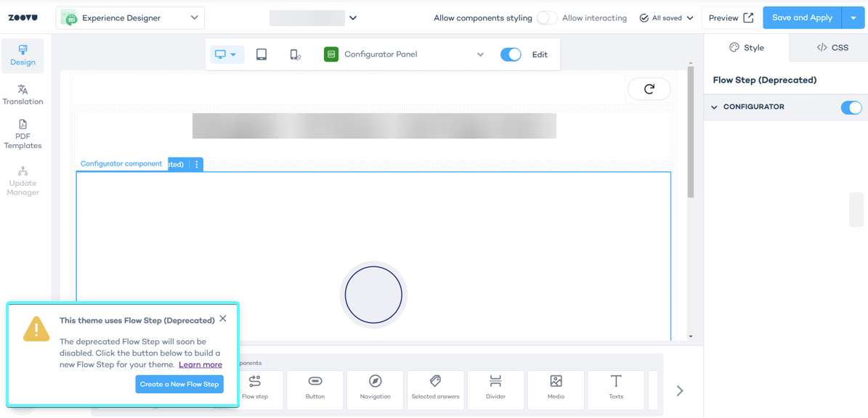Open the Learn more link
The image size is (868, 418).
coord(200,364)
